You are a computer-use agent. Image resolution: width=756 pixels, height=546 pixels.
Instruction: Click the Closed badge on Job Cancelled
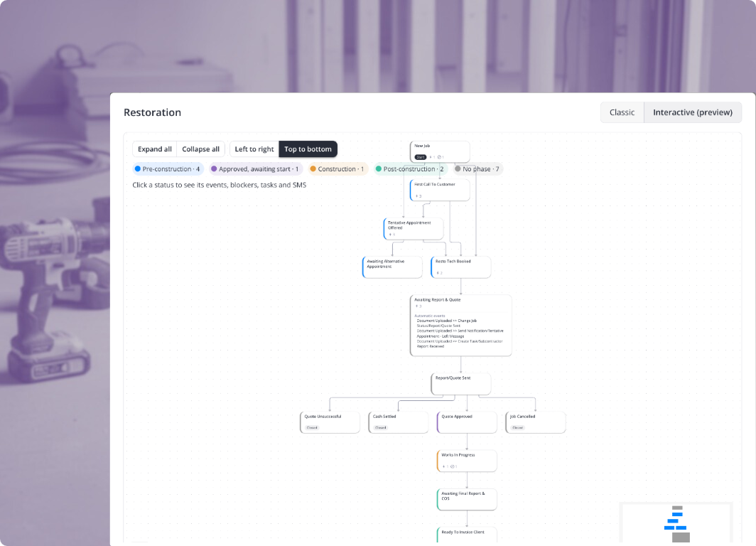coord(517,428)
